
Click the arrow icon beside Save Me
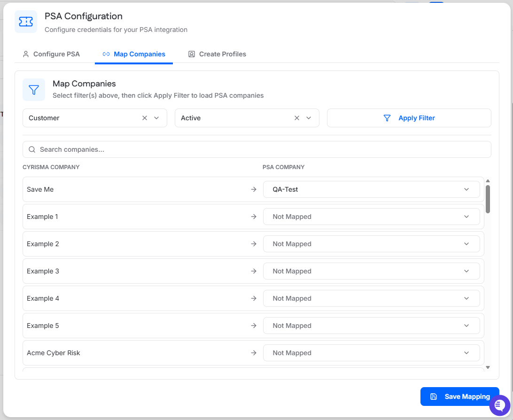(254, 189)
